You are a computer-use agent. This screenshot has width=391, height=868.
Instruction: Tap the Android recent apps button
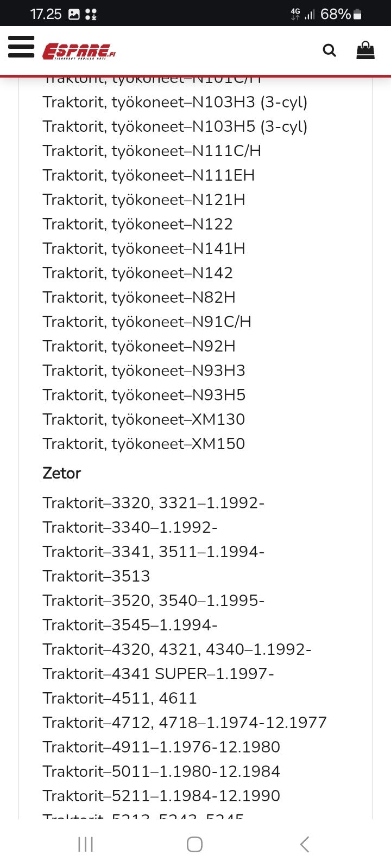click(x=86, y=844)
